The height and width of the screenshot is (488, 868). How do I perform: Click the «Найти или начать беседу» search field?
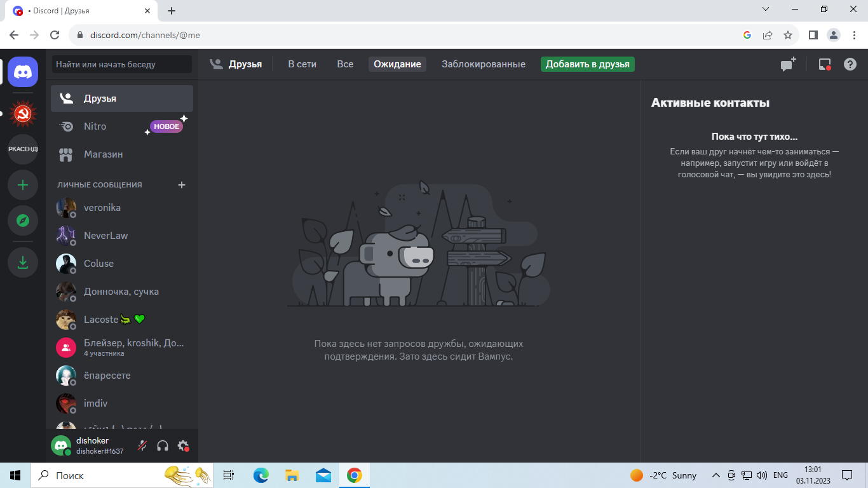click(x=121, y=64)
